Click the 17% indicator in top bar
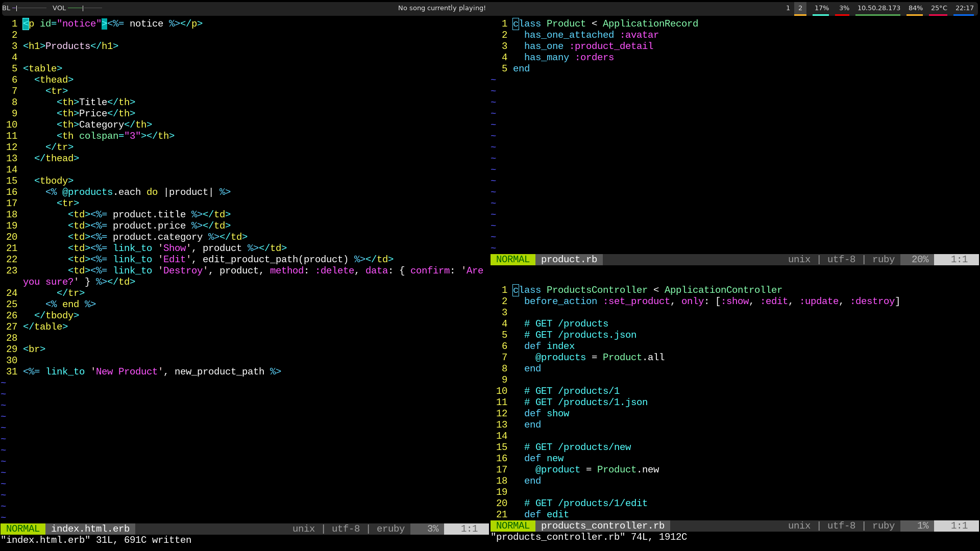980x551 pixels. click(821, 8)
